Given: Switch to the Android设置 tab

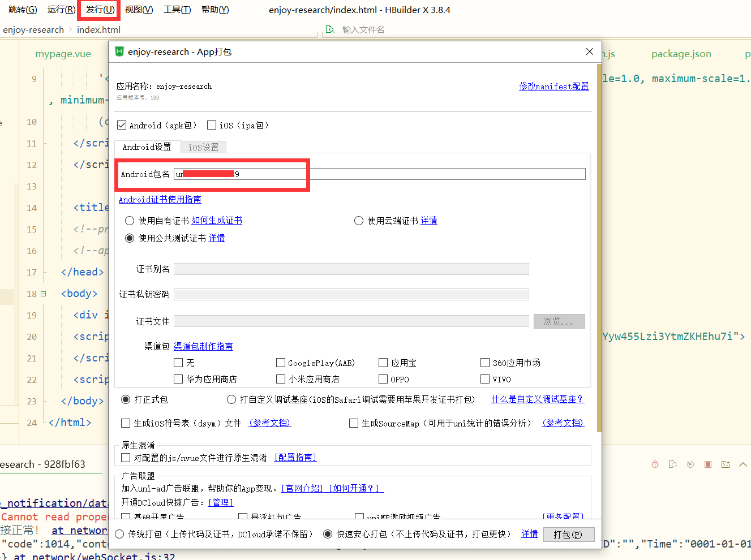Looking at the screenshot, I should [x=147, y=147].
